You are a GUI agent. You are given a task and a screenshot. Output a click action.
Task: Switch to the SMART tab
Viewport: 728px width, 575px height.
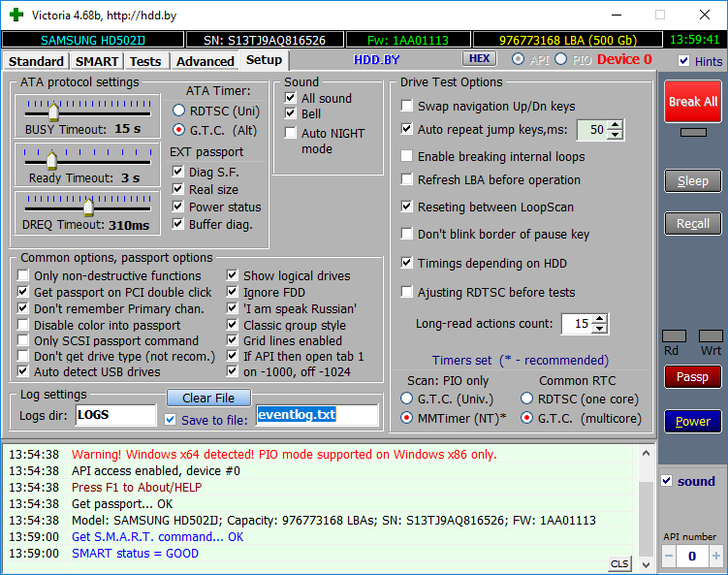pyautogui.click(x=97, y=61)
